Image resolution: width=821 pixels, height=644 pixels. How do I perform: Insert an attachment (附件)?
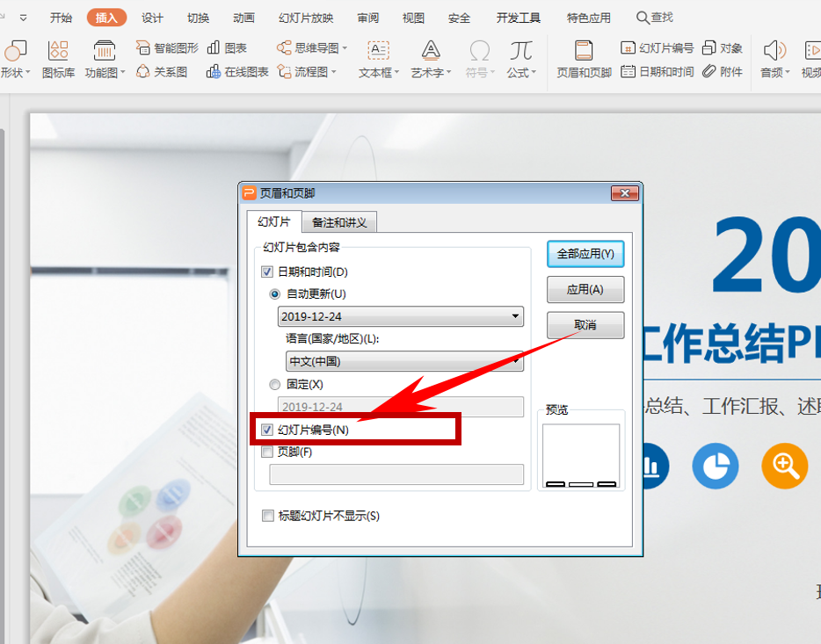click(x=722, y=72)
